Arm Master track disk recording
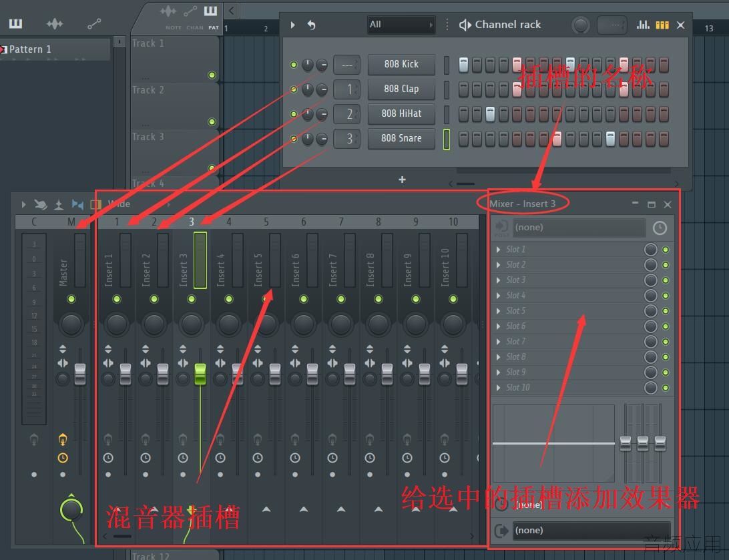 (x=63, y=439)
